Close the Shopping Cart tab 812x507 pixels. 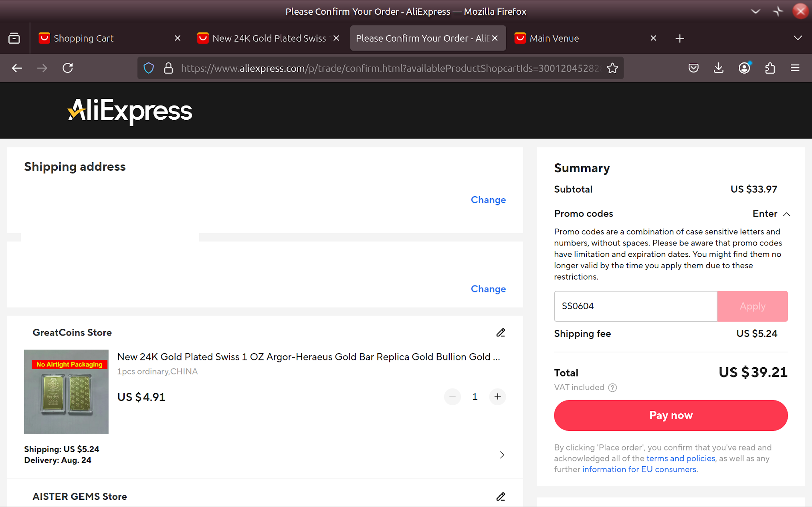pos(178,38)
